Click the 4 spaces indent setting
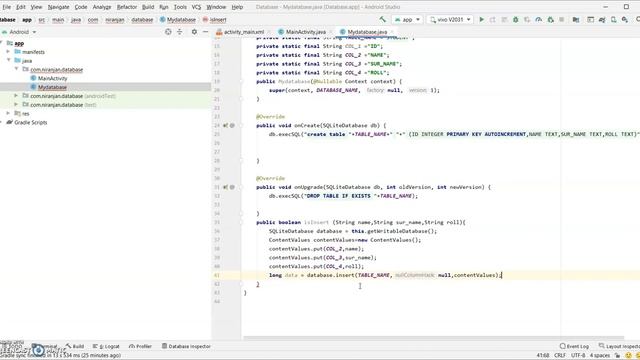 click(600, 356)
